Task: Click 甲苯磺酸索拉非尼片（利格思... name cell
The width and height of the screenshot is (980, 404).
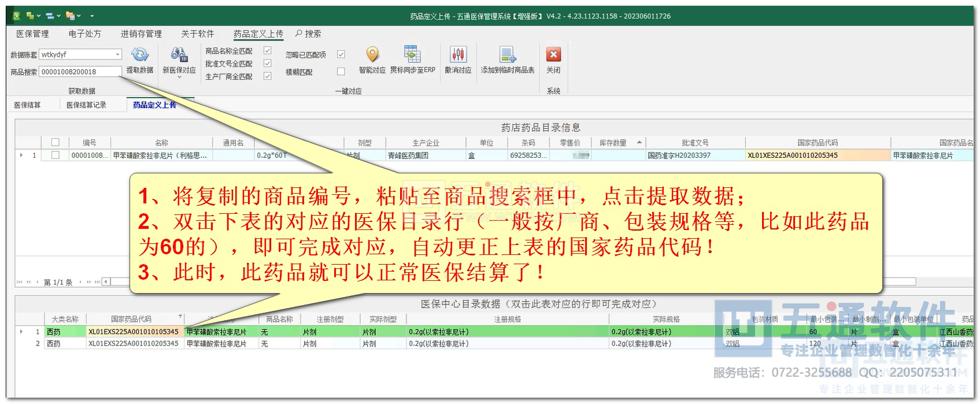Action: 161,155
